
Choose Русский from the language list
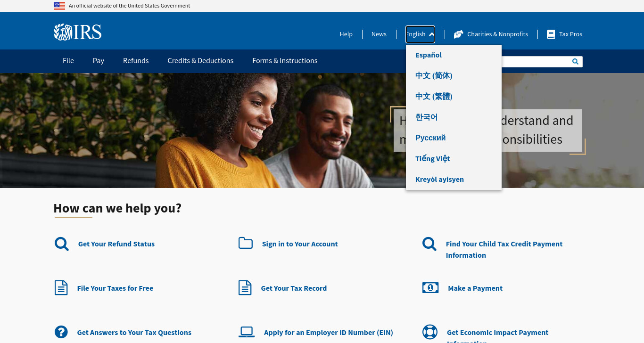[x=430, y=138]
